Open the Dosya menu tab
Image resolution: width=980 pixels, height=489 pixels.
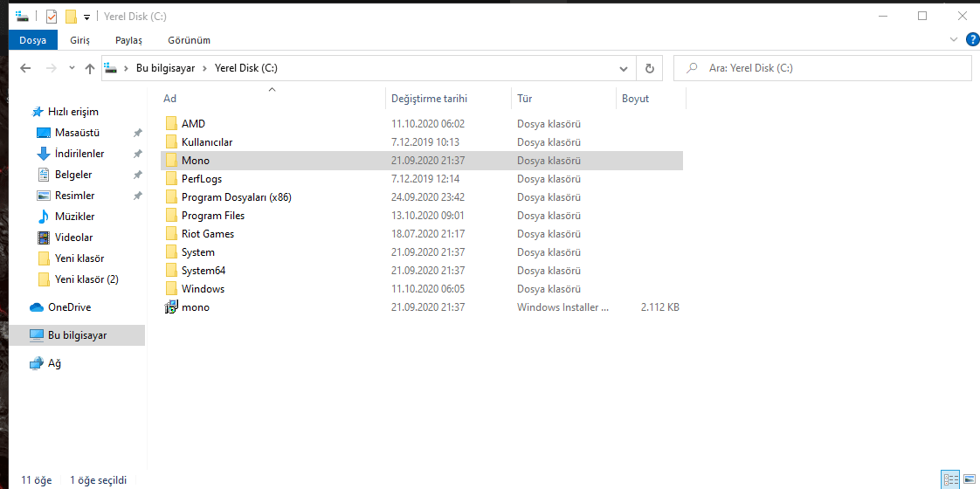(x=32, y=40)
